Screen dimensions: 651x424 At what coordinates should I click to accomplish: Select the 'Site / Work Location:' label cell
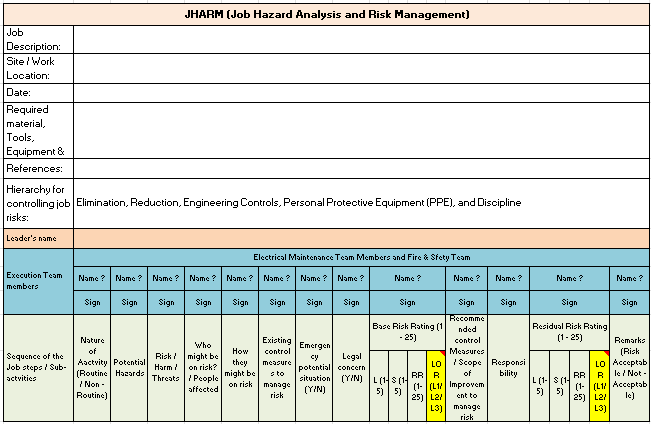tap(39, 68)
